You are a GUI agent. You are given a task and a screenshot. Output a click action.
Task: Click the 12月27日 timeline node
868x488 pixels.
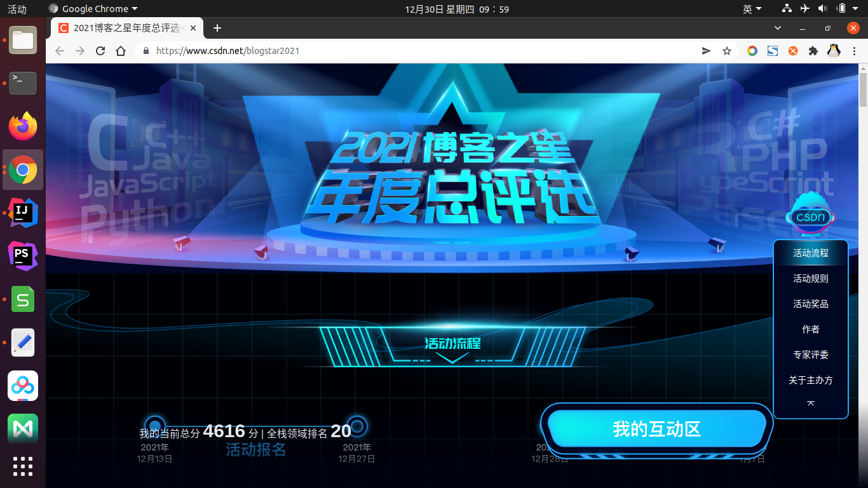pos(357,426)
